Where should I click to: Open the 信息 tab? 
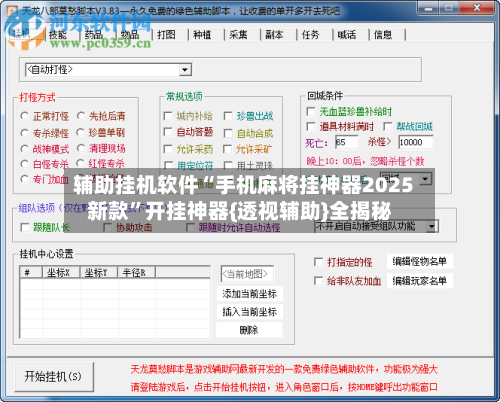(x=383, y=34)
